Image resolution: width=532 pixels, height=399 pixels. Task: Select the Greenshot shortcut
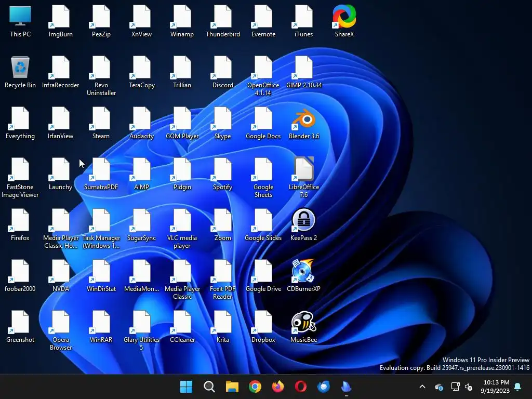coord(20,326)
